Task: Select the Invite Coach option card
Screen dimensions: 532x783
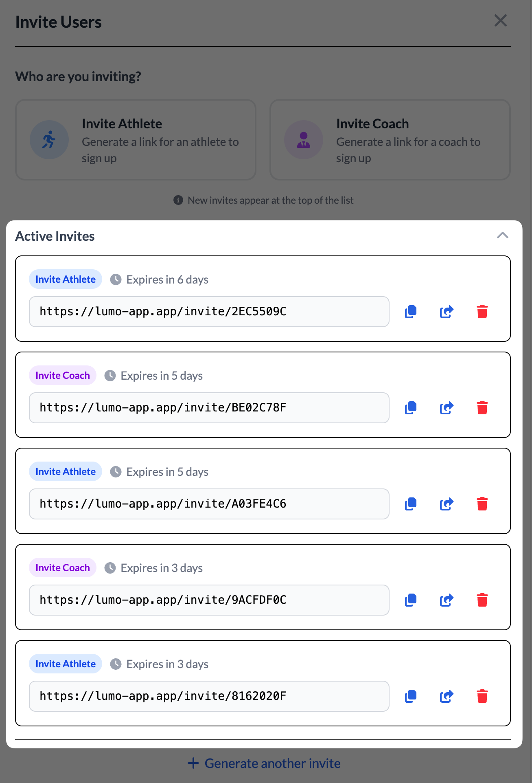Action: tap(390, 139)
